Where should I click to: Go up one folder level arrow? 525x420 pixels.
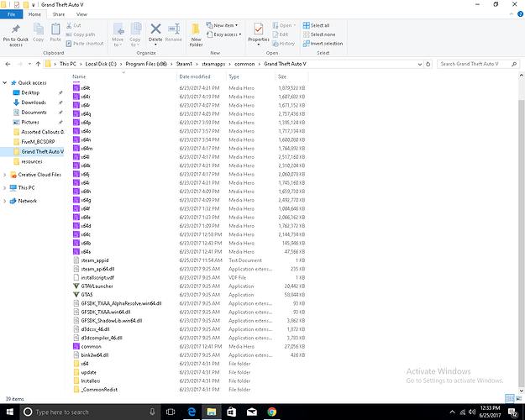click(x=38, y=64)
